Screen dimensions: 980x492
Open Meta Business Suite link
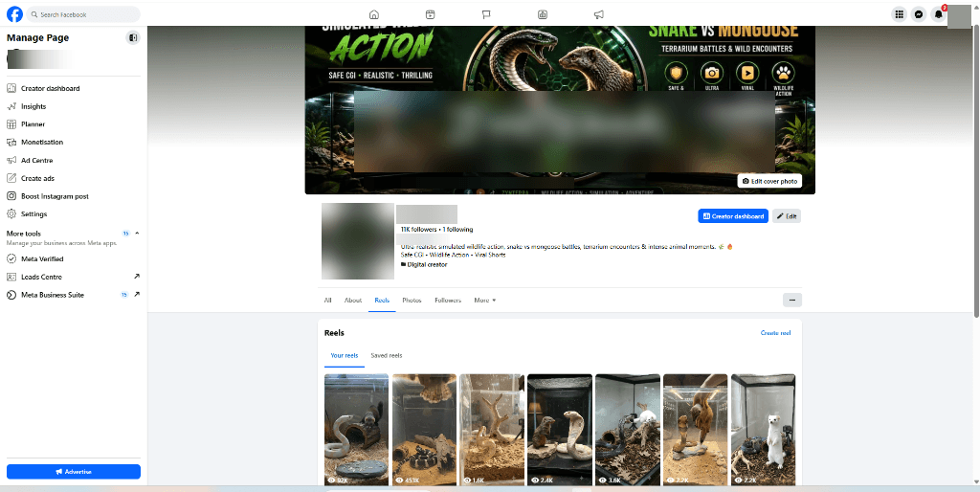[x=74, y=295]
